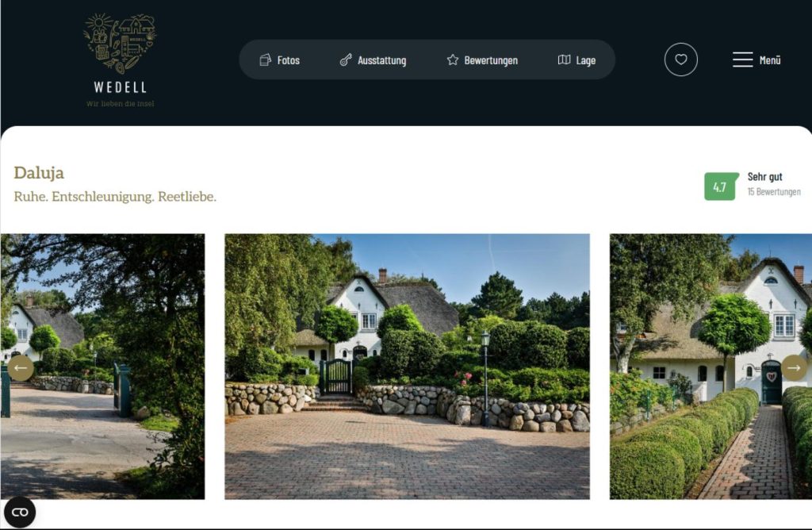Open the Lage map icon
812x530 pixels.
[564, 60]
